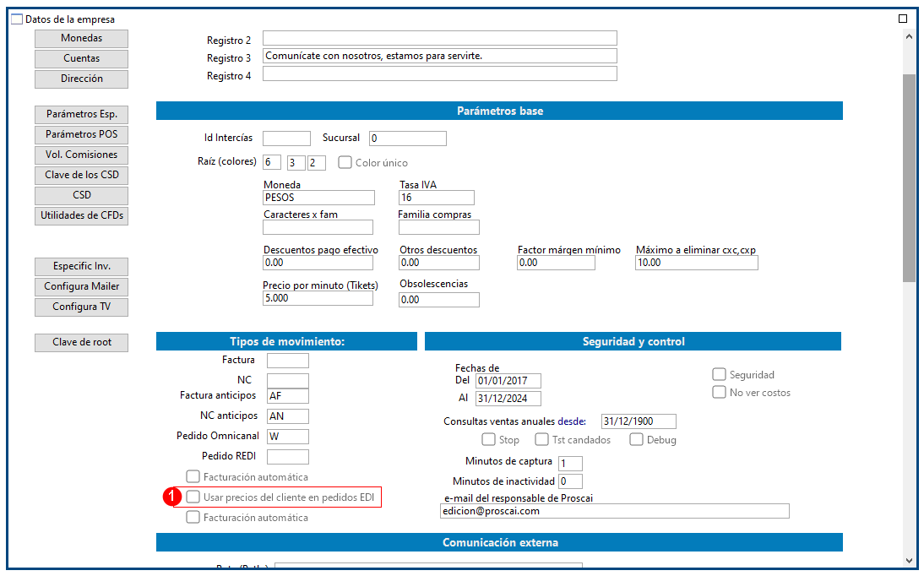Open Configura TV
The height and width of the screenshot is (576, 924).
[81, 307]
